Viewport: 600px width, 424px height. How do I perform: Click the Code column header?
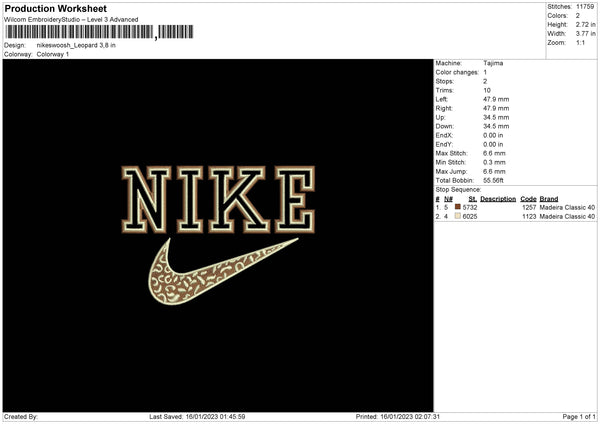(528, 199)
